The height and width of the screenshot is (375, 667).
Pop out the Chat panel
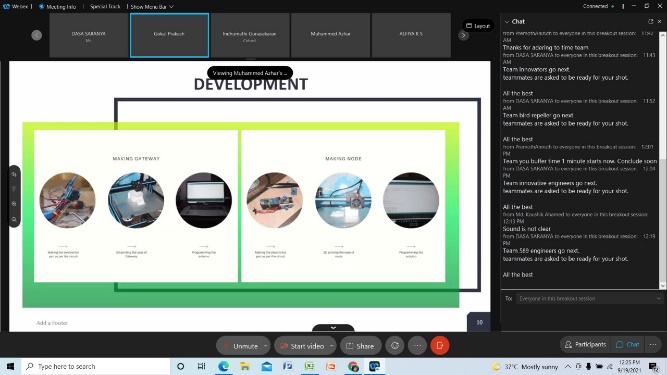[x=650, y=21]
